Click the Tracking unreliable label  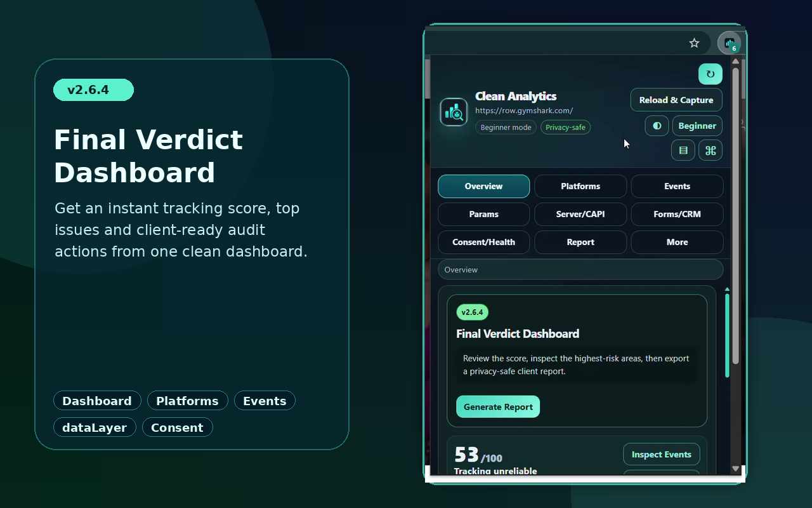495,471
